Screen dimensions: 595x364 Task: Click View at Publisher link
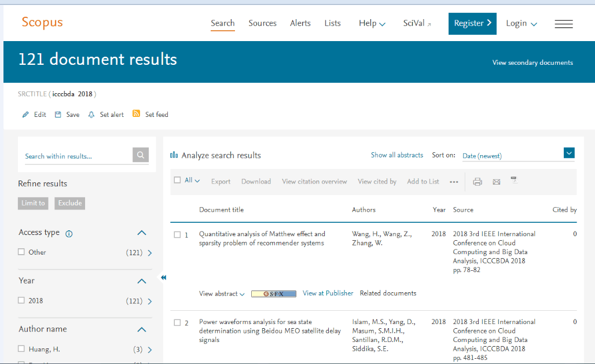tap(328, 293)
